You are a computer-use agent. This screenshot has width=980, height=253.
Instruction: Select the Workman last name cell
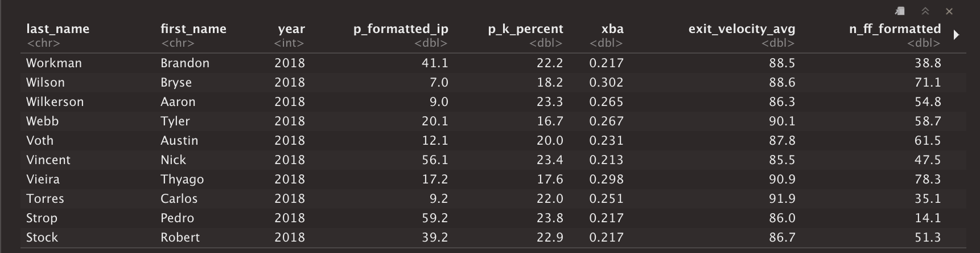[54, 63]
